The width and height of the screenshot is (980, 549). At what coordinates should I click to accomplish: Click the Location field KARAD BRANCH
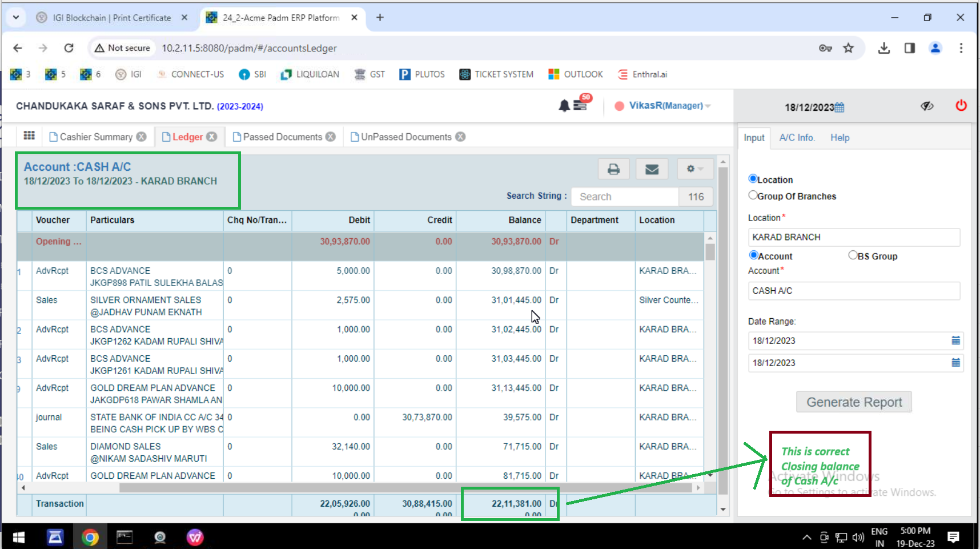pyautogui.click(x=854, y=237)
